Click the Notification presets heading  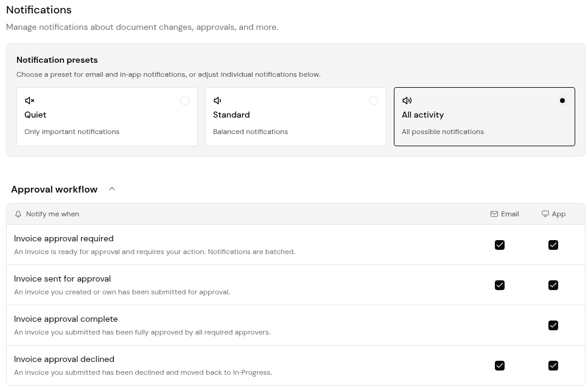coord(57,60)
